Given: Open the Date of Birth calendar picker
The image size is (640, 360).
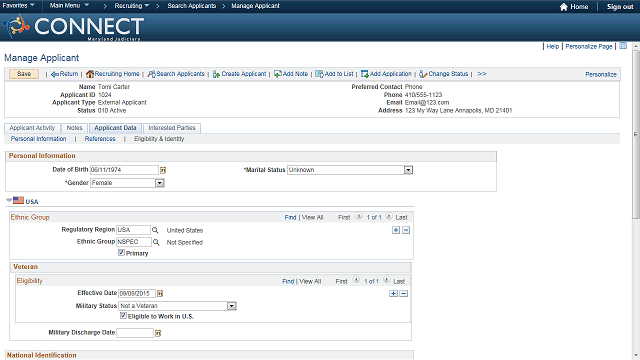Looking at the screenshot, I should tap(163, 170).
